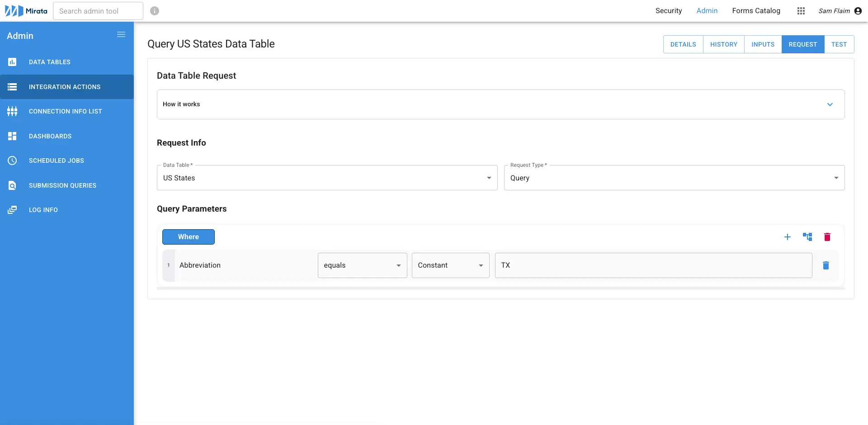The image size is (868, 425).
Task: Click the Scheduled Jobs clock icon
Action: (x=12, y=161)
